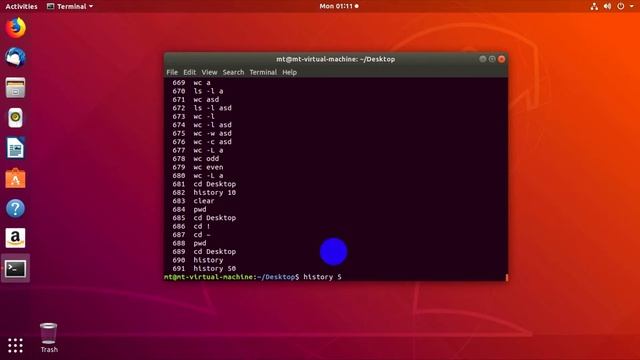
Task: Click history line '685 cd Desktop'
Action: (204, 218)
